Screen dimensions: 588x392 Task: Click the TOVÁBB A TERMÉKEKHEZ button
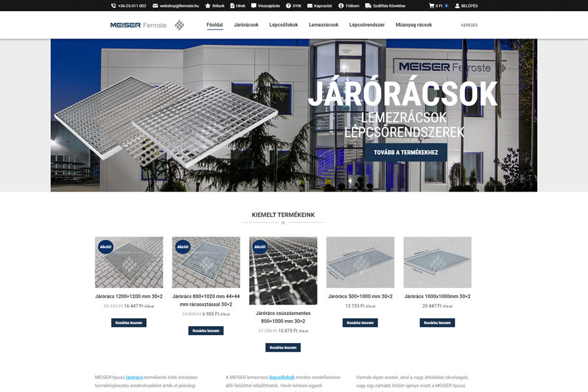[406, 152]
